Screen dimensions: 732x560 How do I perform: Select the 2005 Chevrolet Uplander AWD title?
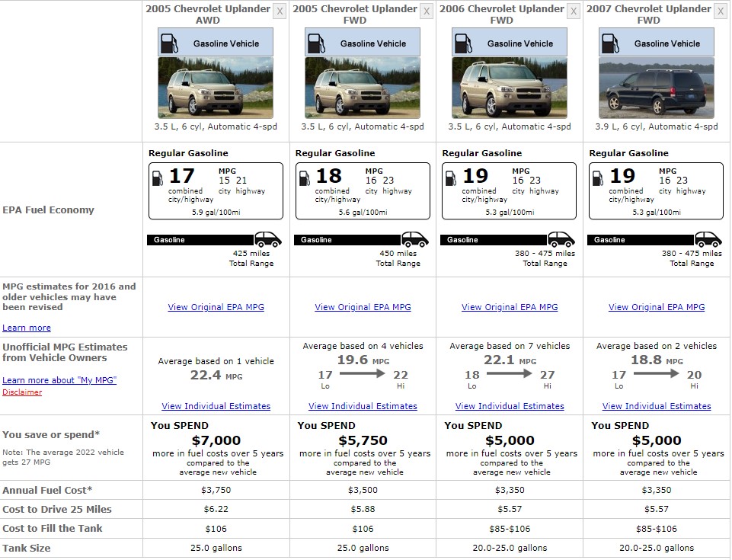pyautogui.click(x=208, y=14)
